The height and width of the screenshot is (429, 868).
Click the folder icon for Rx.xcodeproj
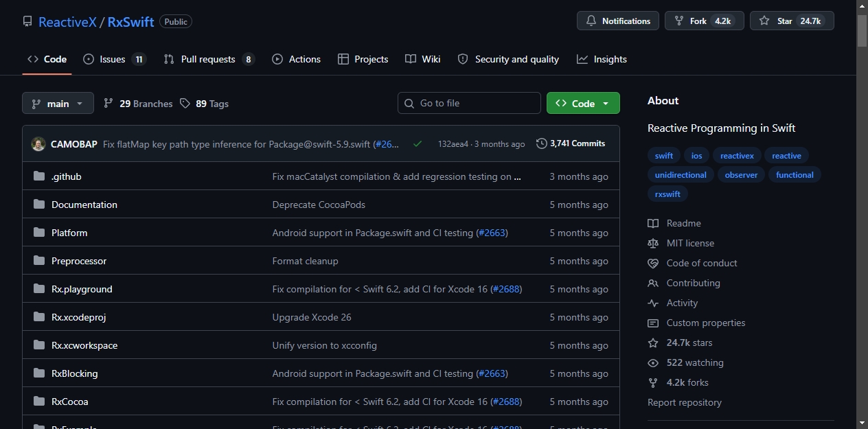38,317
